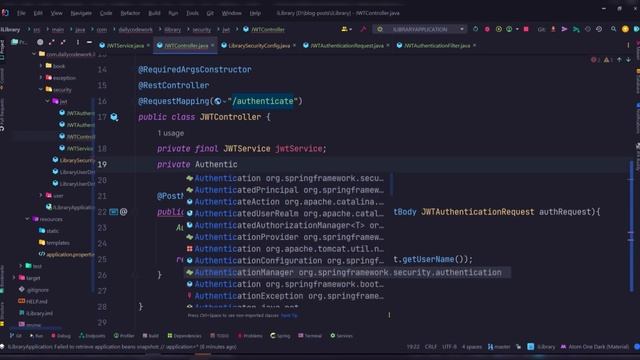Click the gutter class icon on line 17

coord(114,117)
